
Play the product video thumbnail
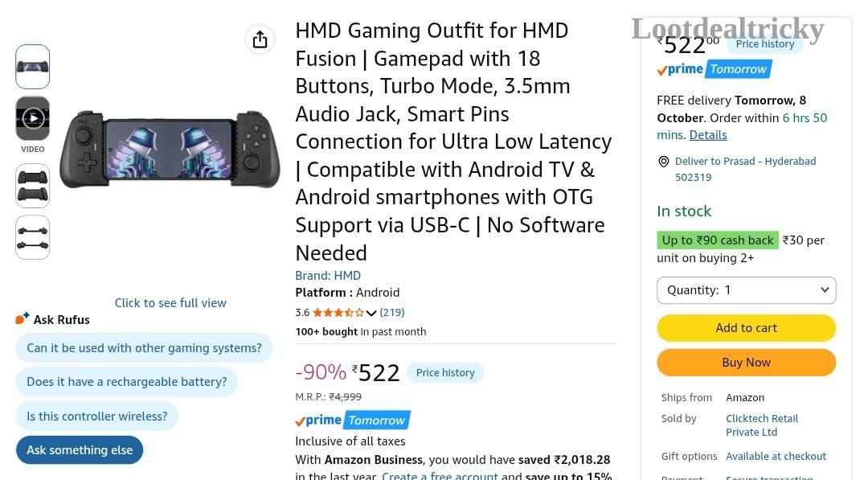[33, 118]
